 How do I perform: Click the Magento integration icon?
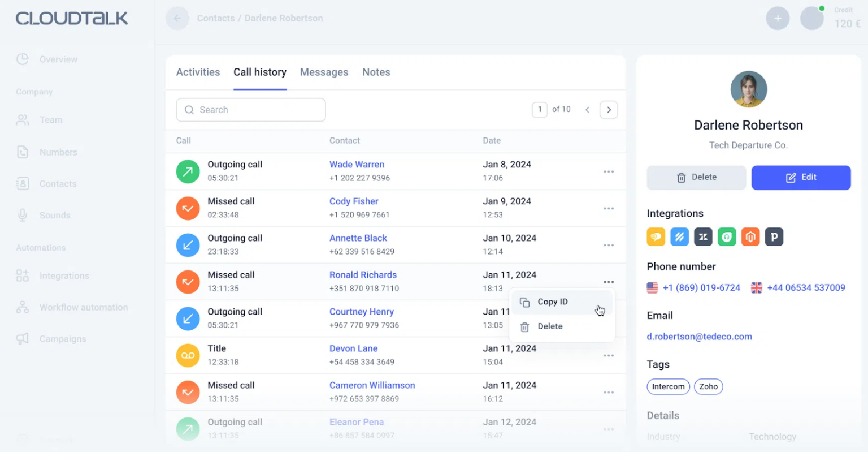(750, 236)
